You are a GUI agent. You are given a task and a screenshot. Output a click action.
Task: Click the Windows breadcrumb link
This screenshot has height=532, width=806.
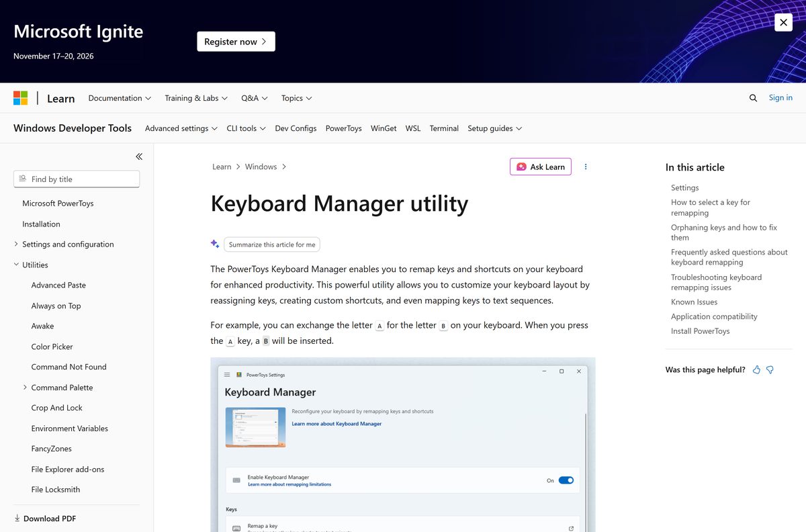pyautogui.click(x=261, y=167)
